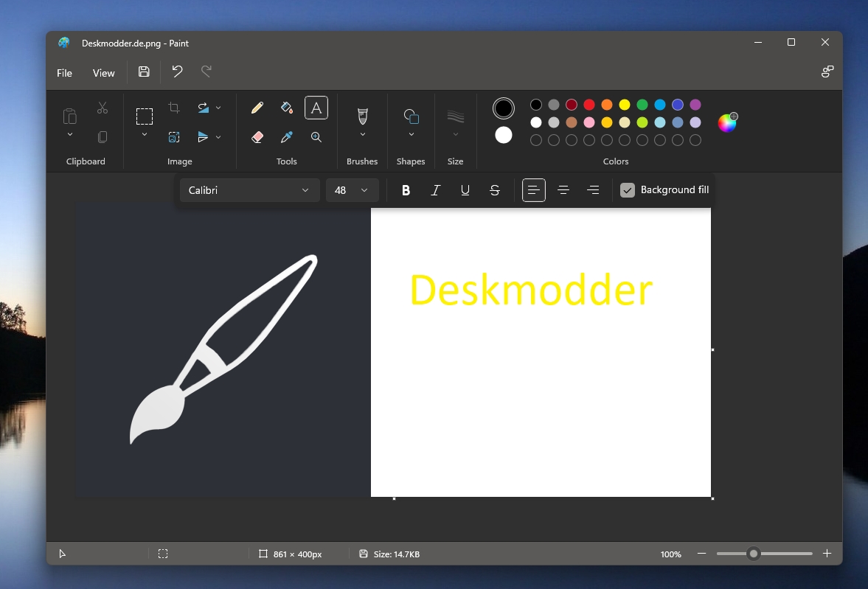Open the File menu
Viewport: 868px width, 589px height.
[64, 73]
